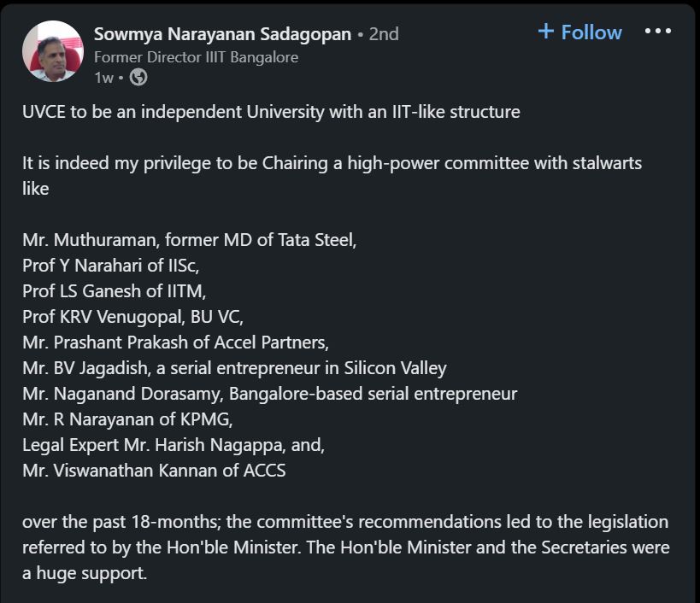Click the "Former Director IIIT Bangalore" headline
The image size is (700, 603).
(x=196, y=57)
